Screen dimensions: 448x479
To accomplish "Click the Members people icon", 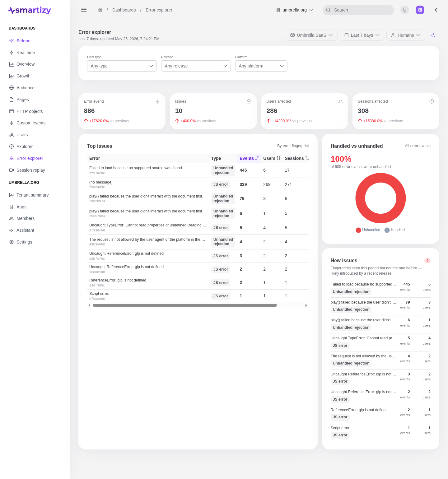I will coord(12,219).
